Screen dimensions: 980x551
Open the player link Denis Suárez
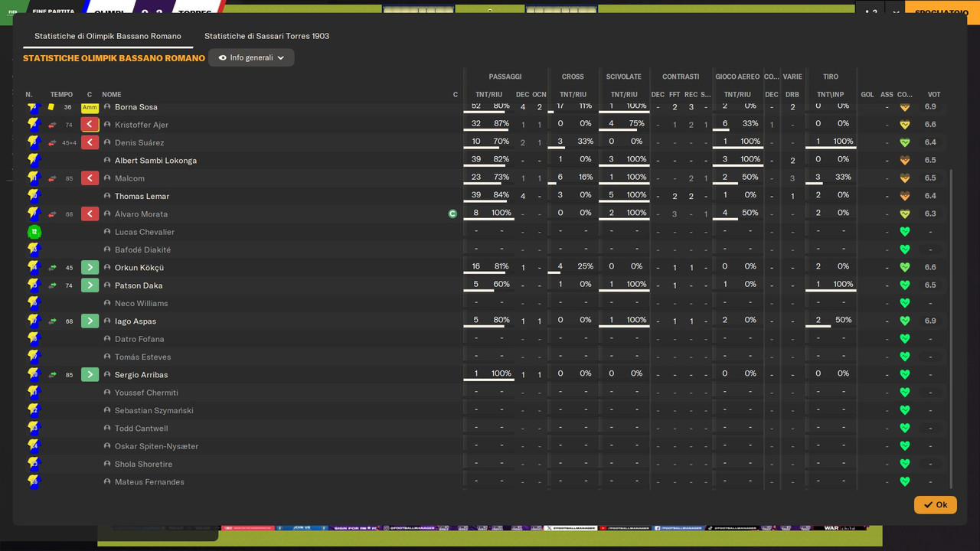tap(139, 142)
